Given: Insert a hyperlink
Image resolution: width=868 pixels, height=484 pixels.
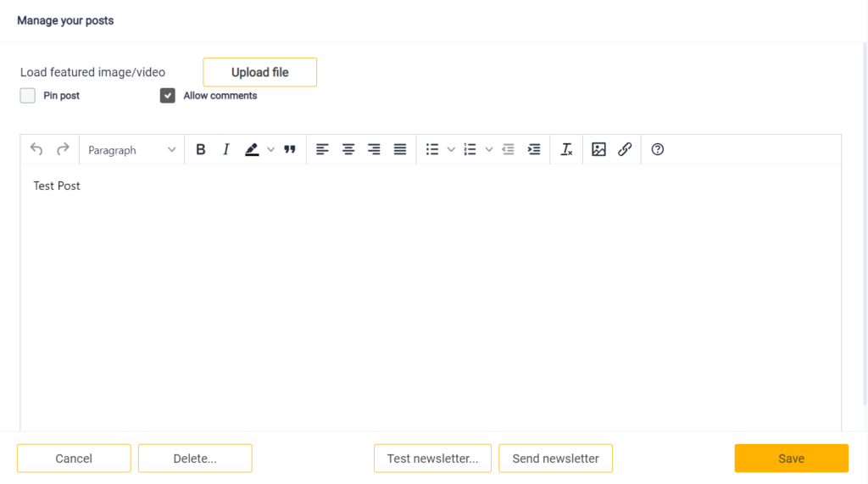Looking at the screenshot, I should 625,149.
